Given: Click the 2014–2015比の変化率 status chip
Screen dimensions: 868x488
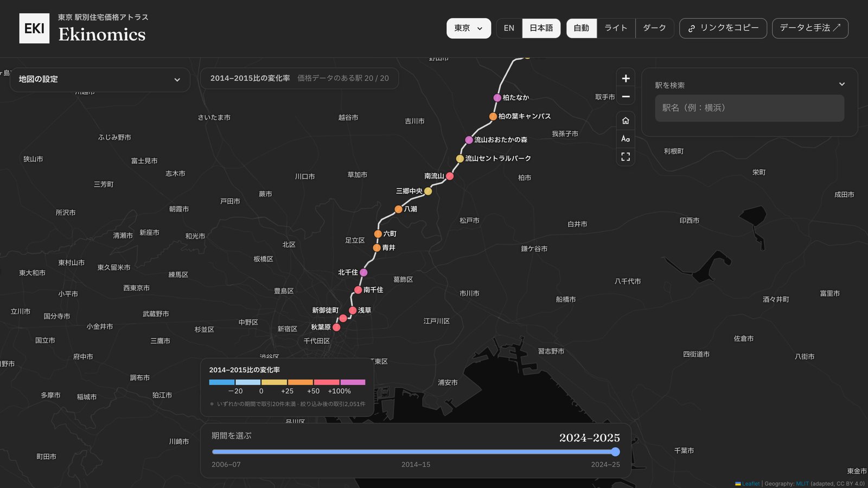Looking at the screenshot, I should coord(299,79).
